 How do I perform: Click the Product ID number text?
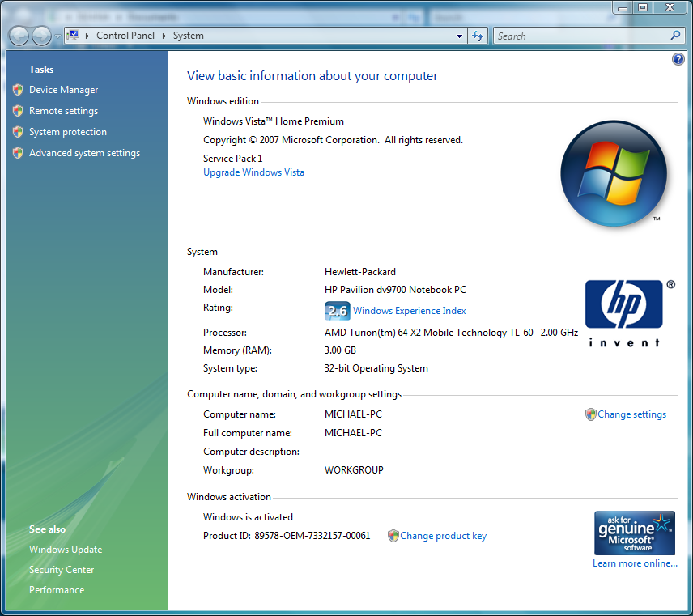312,536
